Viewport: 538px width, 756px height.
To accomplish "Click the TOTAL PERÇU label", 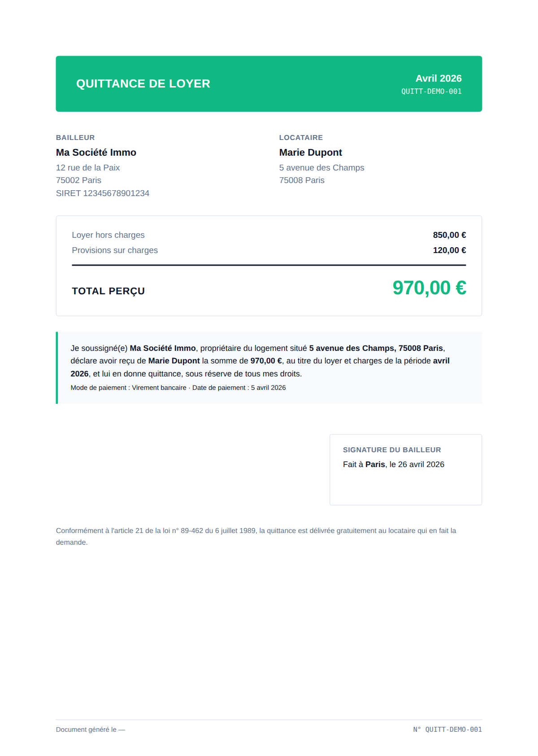I will click(x=108, y=291).
